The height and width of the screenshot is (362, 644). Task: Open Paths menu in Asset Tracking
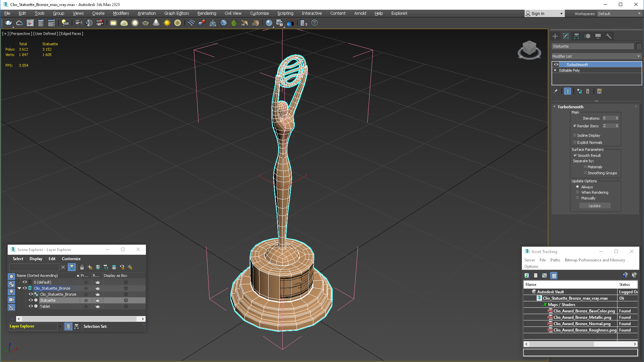555,260
